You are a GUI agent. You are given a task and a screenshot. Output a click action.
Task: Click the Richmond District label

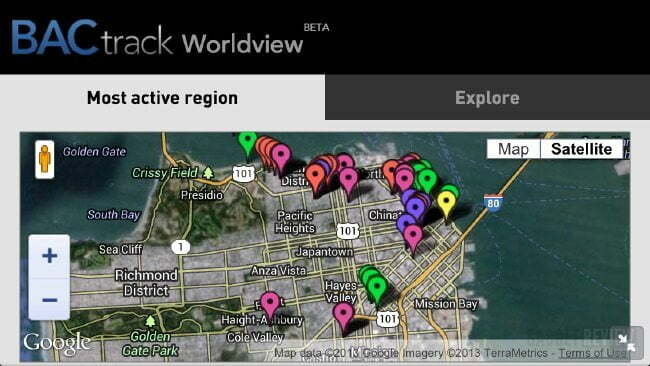tap(146, 283)
